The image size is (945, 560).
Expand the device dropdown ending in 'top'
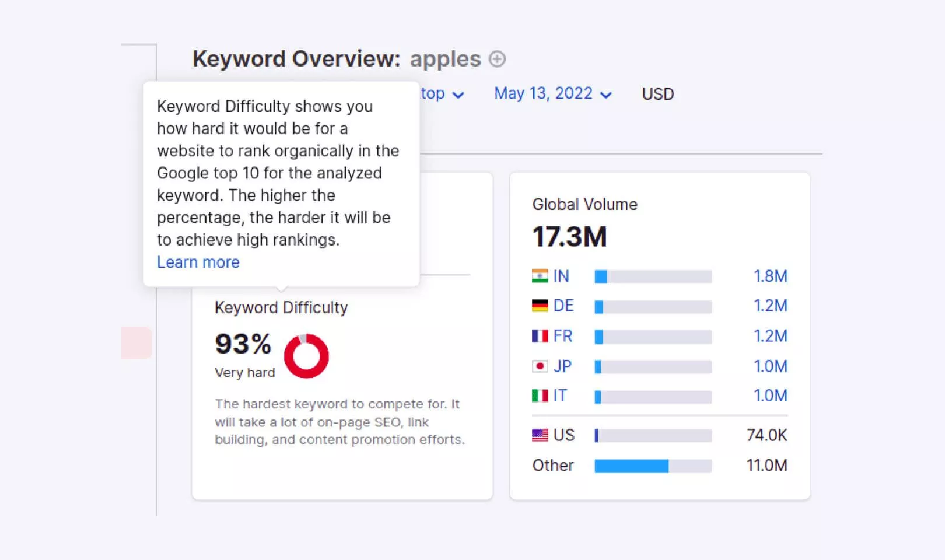point(442,94)
